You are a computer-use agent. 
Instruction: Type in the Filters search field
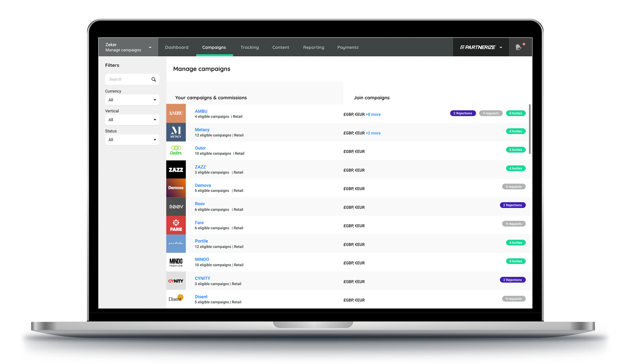pyautogui.click(x=126, y=79)
